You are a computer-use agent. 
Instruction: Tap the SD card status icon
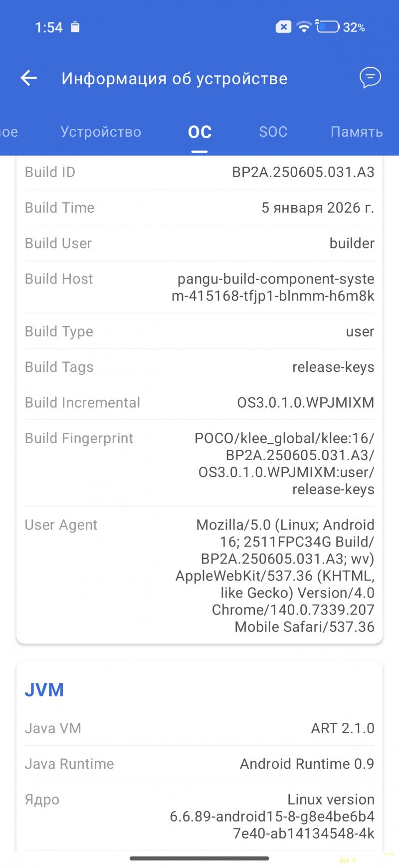[x=75, y=27]
